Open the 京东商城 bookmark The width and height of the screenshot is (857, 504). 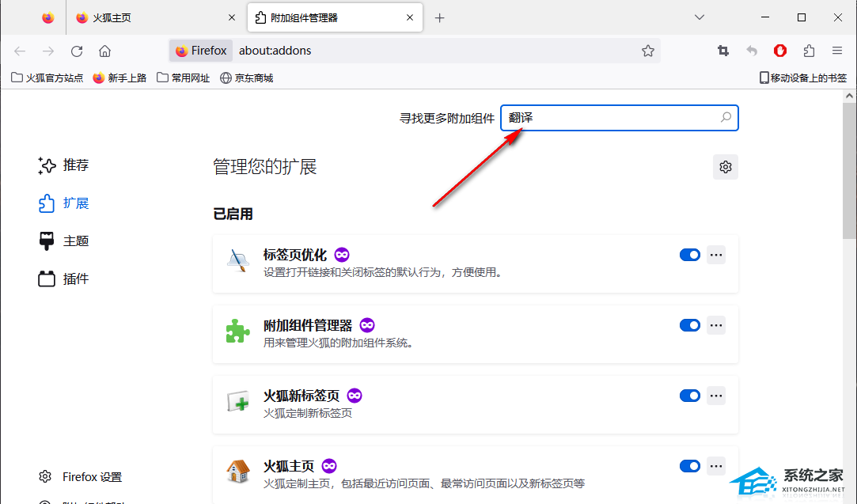click(x=247, y=78)
